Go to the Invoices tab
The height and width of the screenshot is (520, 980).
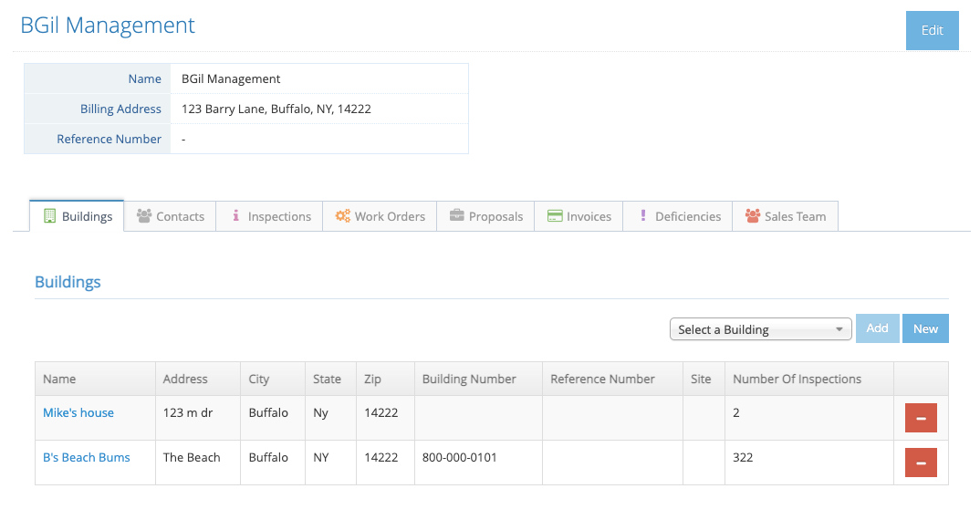coord(579,216)
